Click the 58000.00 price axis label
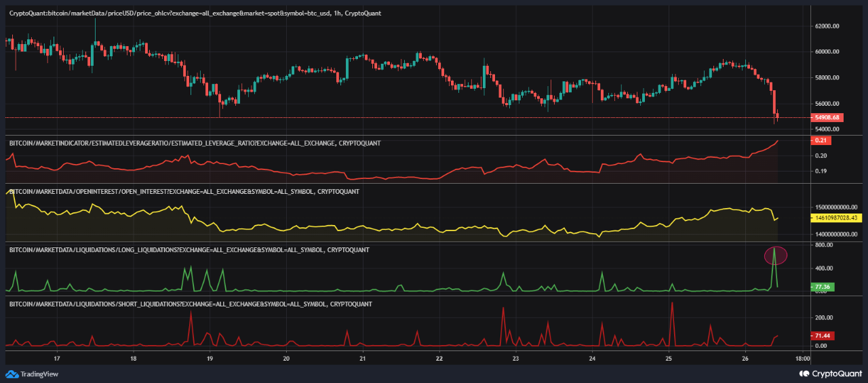 pyautogui.click(x=827, y=77)
